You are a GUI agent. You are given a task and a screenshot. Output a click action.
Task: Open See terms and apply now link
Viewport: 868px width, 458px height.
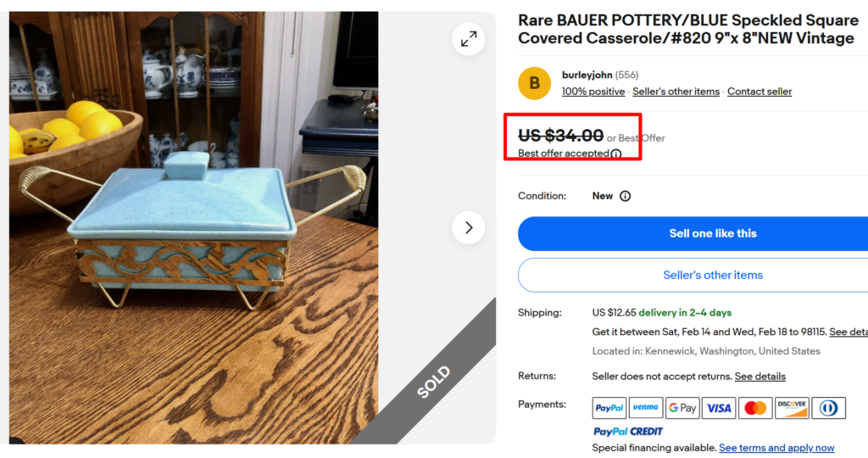[776, 448]
